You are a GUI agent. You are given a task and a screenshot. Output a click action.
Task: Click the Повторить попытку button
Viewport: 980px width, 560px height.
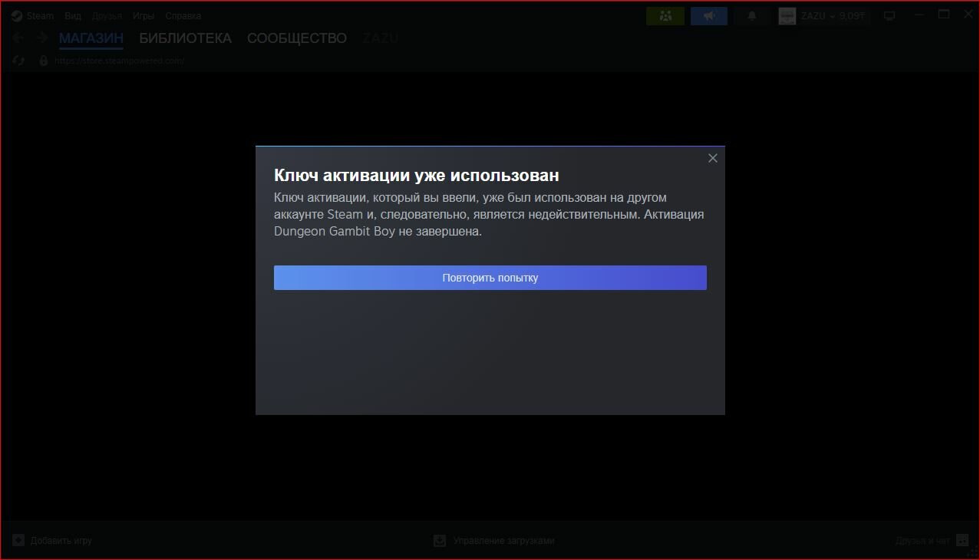tap(490, 278)
